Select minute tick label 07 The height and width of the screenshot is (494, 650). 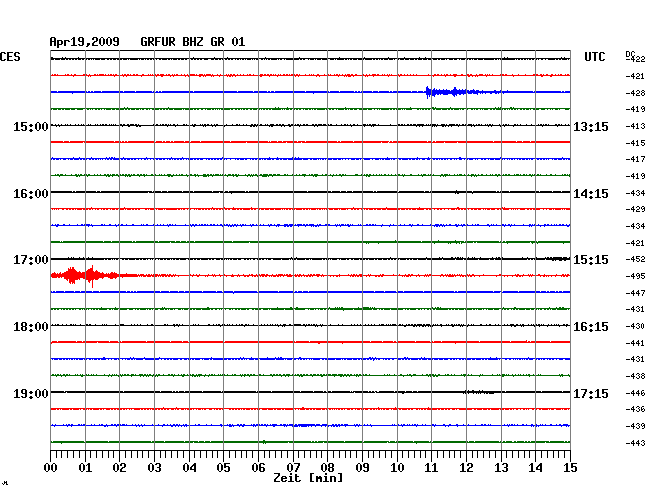click(x=293, y=468)
